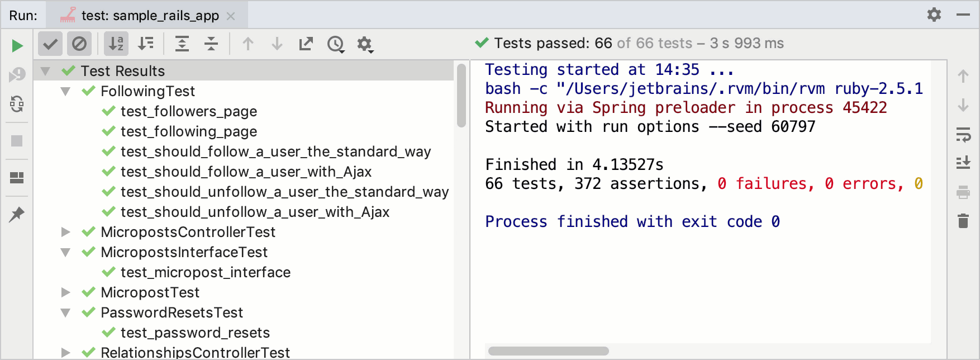Click Rerun Failed Tests icon
The width and height of the screenshot is (980, 360).
pos(17,74)
